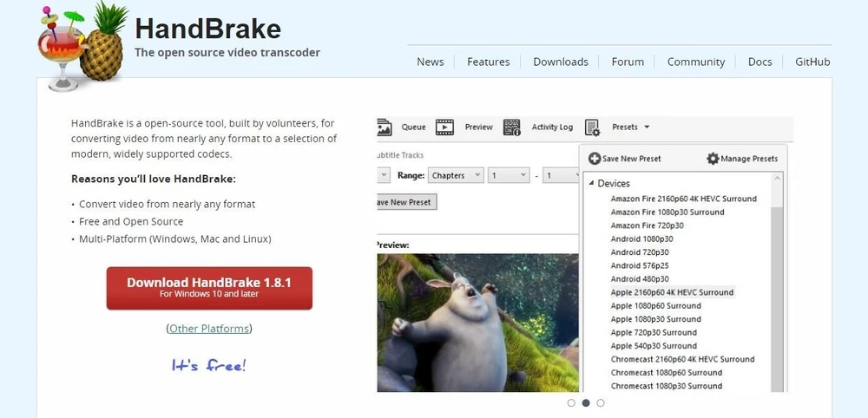
Task: Click the scrollbar up arrow in presets list
Action: click(x=777, y=178)
